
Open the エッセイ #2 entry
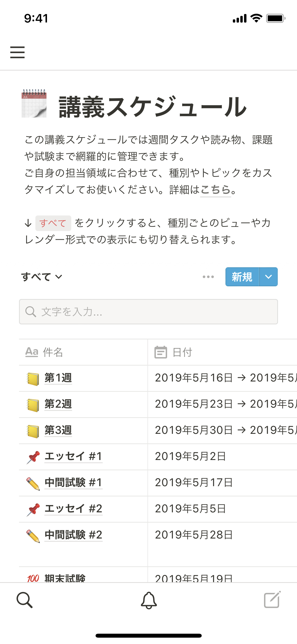(73, 509)
